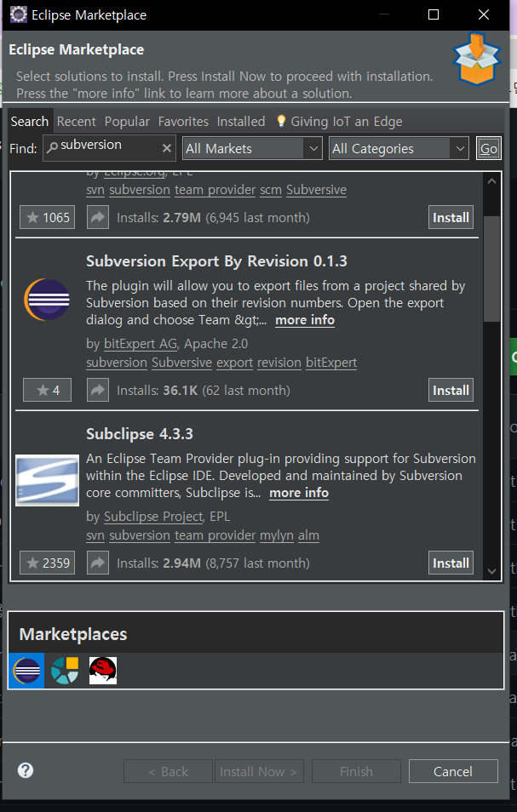Screen dimensions: 517x812
Task: Click the results list scrollbar thumb
Action: coord(491,268)
